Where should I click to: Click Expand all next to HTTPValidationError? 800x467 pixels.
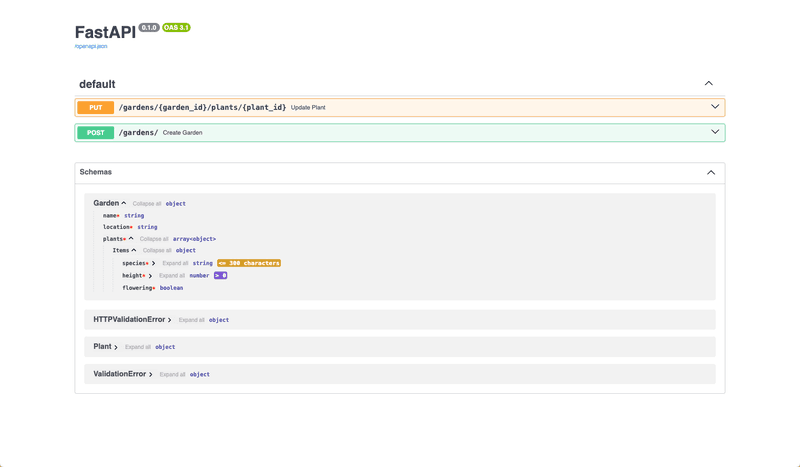tap(191, 320)
